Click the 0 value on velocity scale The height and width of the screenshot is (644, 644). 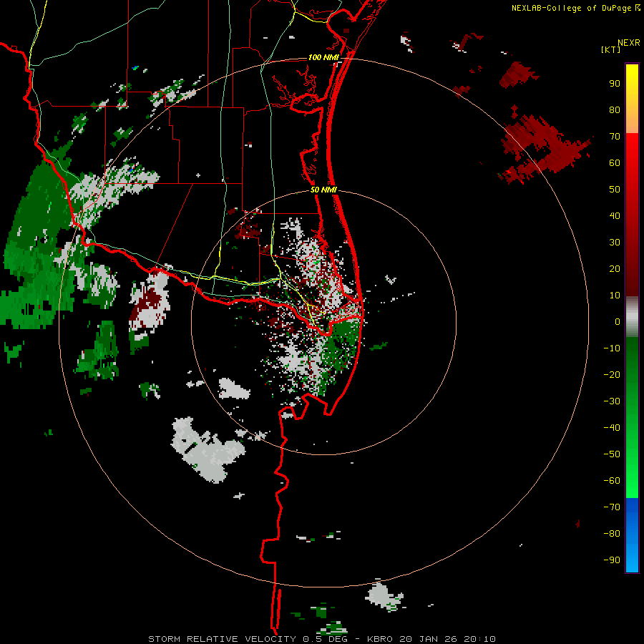tap(618, 322)
